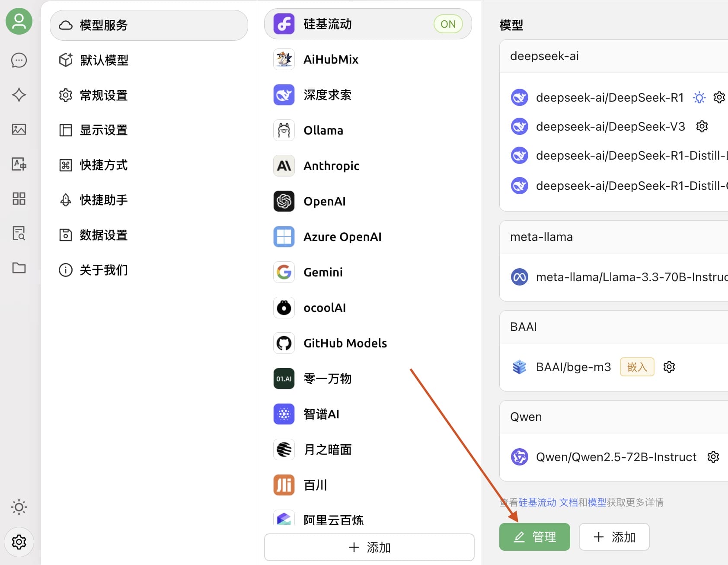Select the 零一万物 provider
This screenshot has width=728, height=565.
tap(368, 379)
